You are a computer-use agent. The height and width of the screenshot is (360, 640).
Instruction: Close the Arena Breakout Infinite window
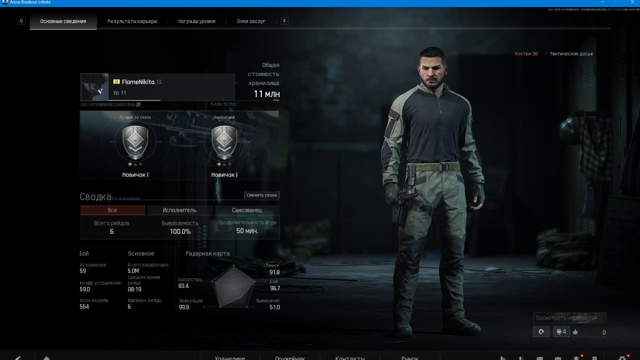(x=632, y=2)
